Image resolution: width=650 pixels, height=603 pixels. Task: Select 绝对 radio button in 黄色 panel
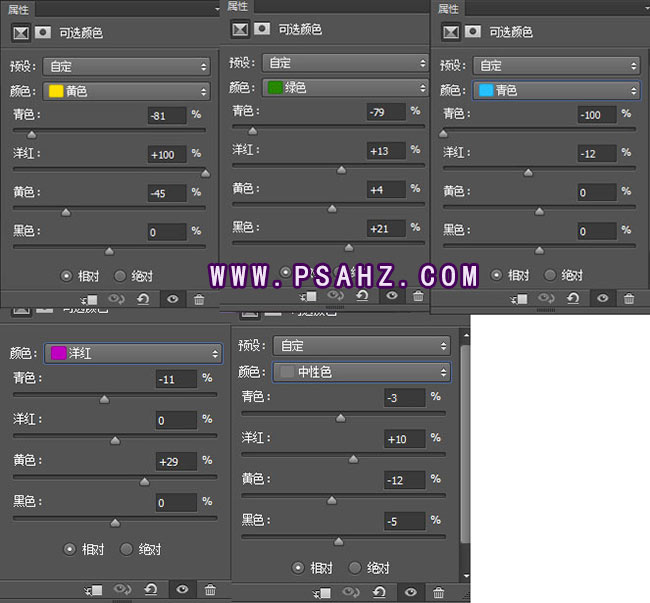click(x=121, y=274)
